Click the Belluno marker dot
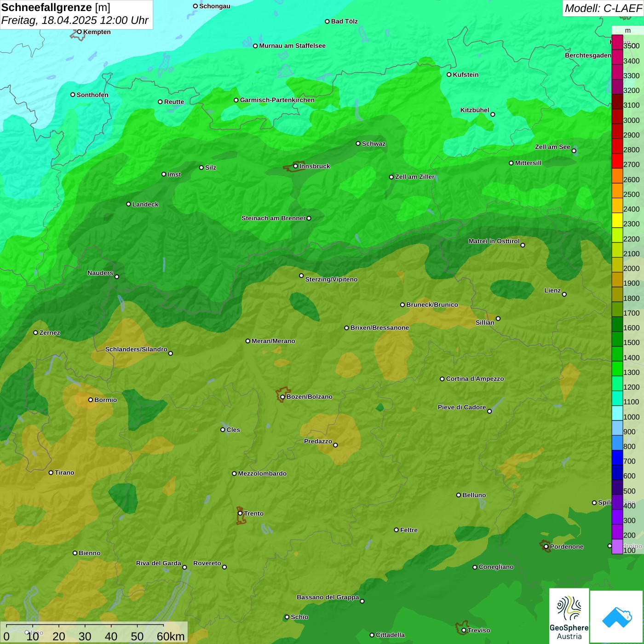Viewport: 644px width, 644px height. point(459,495)
